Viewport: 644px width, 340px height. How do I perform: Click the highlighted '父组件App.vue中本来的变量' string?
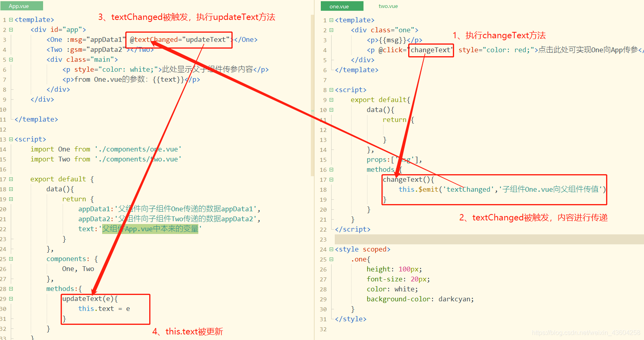click(150, 229)
